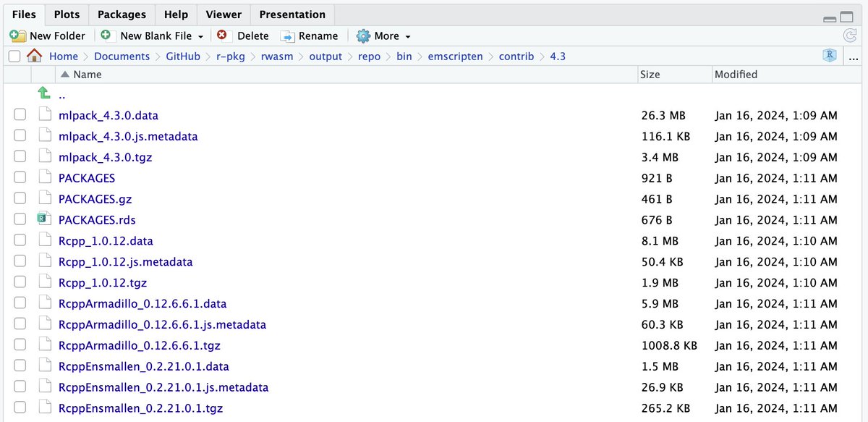Go to emscripten in the breadcrumb path
This screenshot has height=422, width=868.
pyautogui.click(x=455, y=56)
